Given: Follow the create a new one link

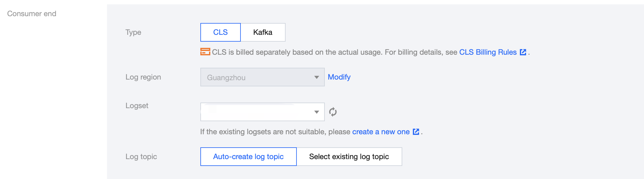Looking at the screenshot, I should point(380,132).
